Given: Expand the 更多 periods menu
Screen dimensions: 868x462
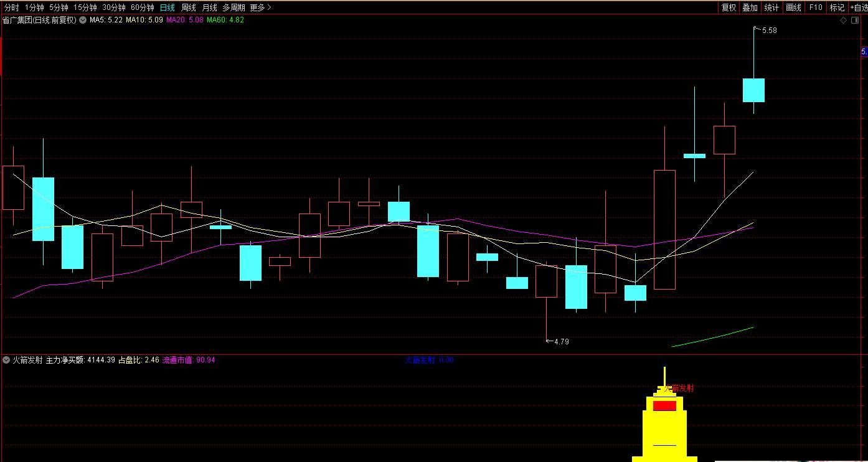Looking at the screenshot, I should click(260, 7).
